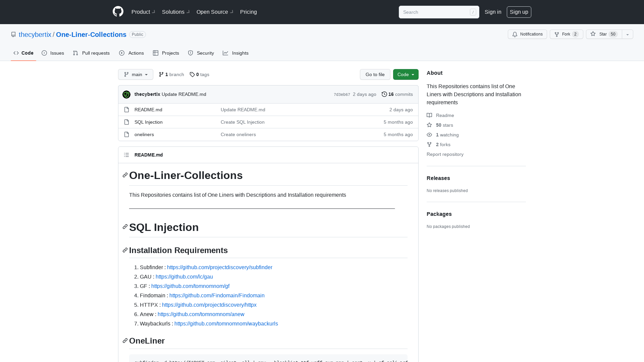Open subfinder GitHub link

coord(220,267)
